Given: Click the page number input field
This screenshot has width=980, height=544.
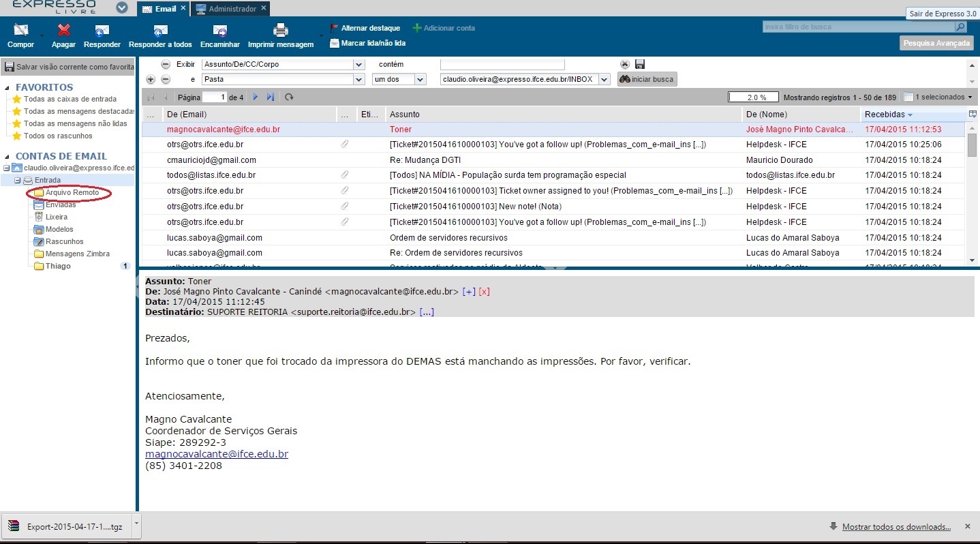Looking at the screenshot, I should click(214, 97).
